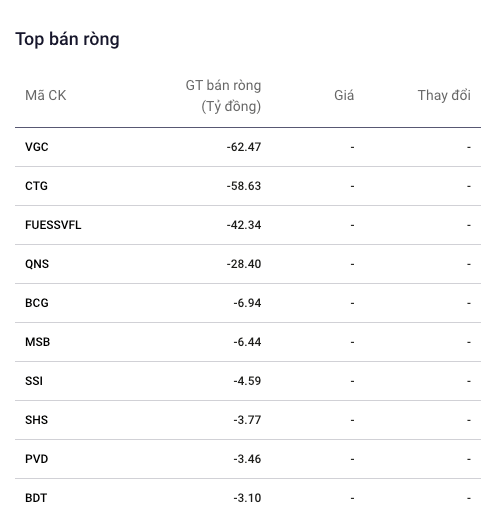This screenshot has height=531, width=498.
Task: Open the BDT stock code
Action: click(36, 498)
